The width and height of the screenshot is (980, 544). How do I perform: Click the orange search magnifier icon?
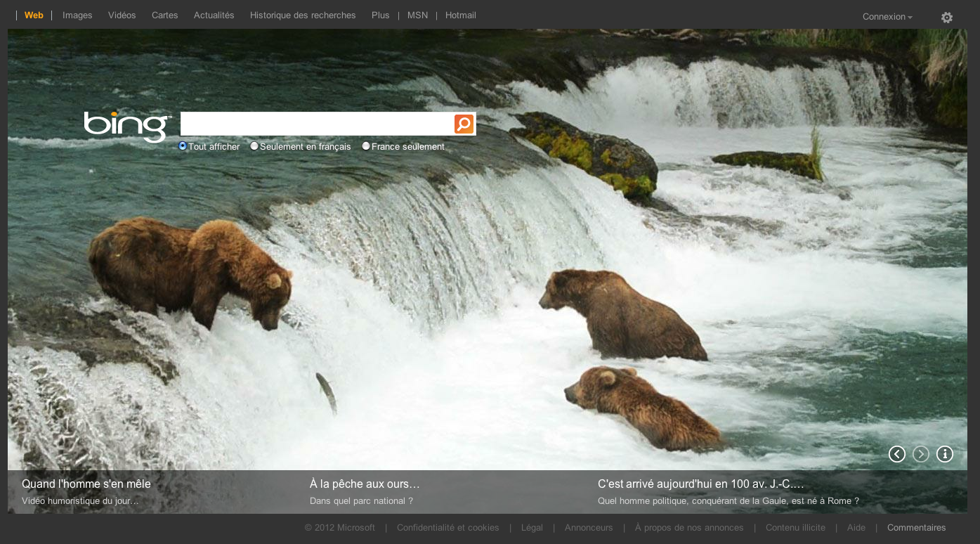pyautogui.click(x=464, y=124)
